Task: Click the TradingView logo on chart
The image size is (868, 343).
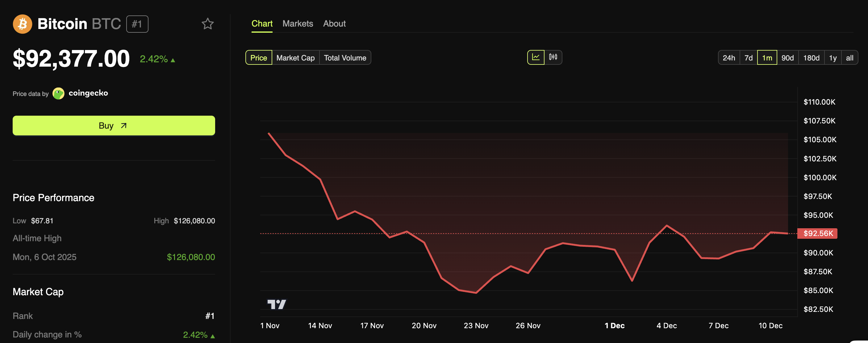Action: 276,304
